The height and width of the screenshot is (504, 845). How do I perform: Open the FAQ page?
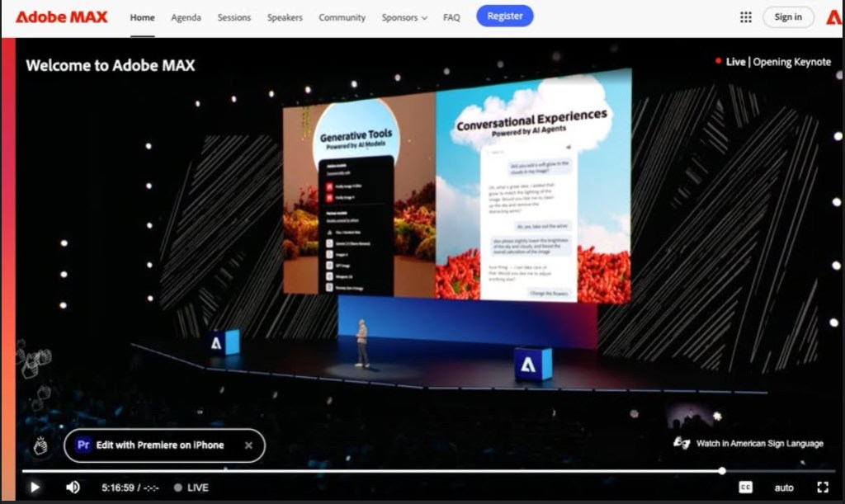(451, 17)
